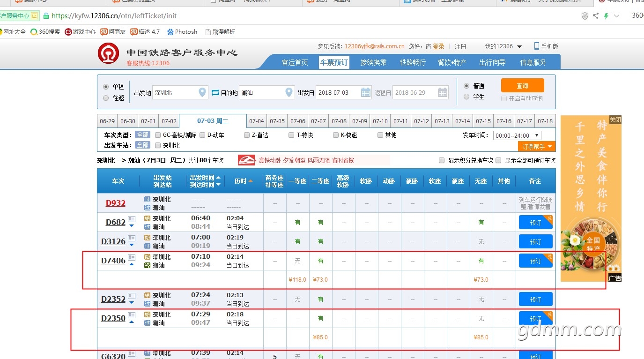
Task: Enable the GC-高铁/城际 train type checkbox
Action: (x=158, y=135)
